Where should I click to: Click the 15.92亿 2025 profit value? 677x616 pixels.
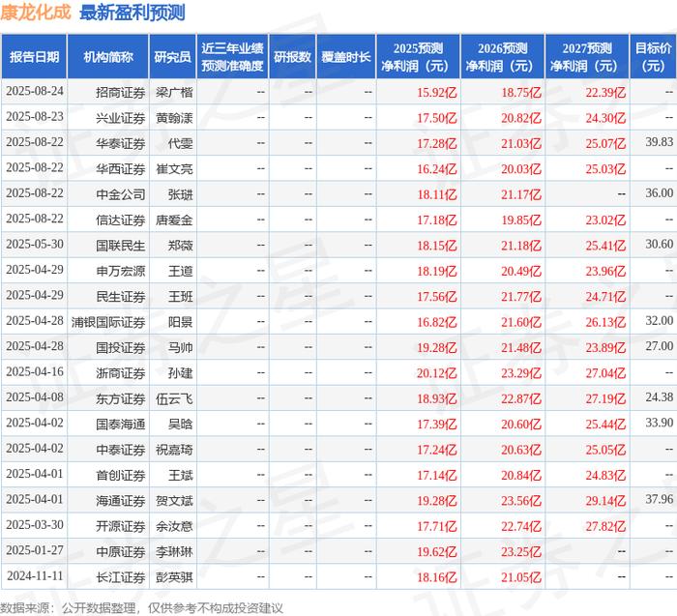[x=436, y=93]
